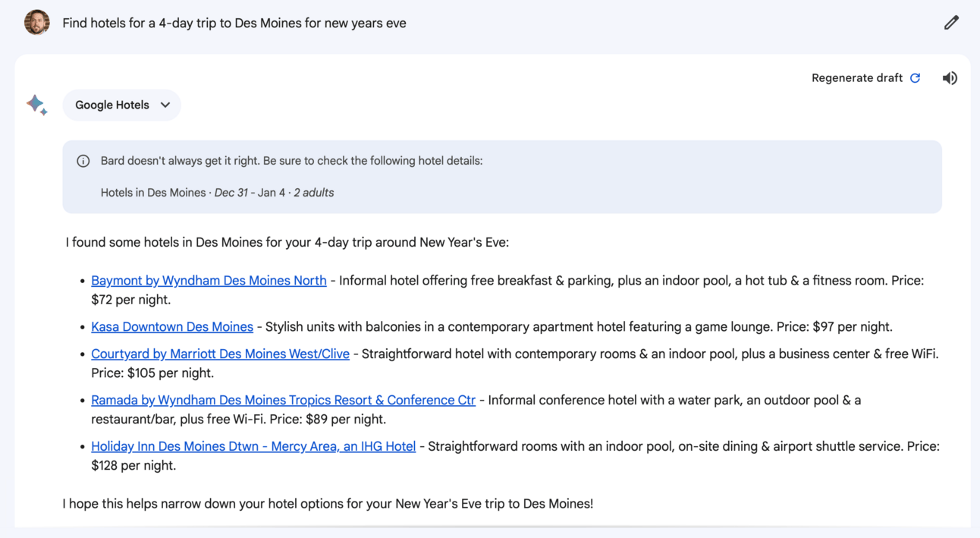Open Courtyard by Marriott West/Clive link
Viewport: 980px width, 538px height.
click(x=220, y=354)
